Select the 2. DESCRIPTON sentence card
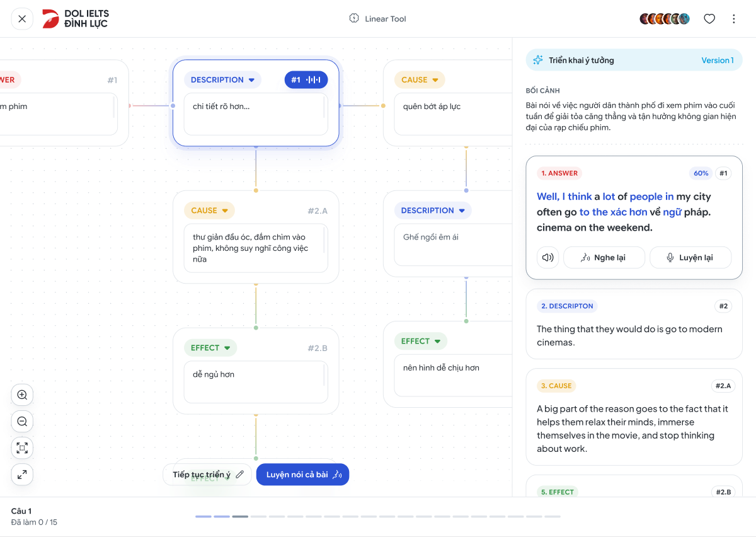 634,324
